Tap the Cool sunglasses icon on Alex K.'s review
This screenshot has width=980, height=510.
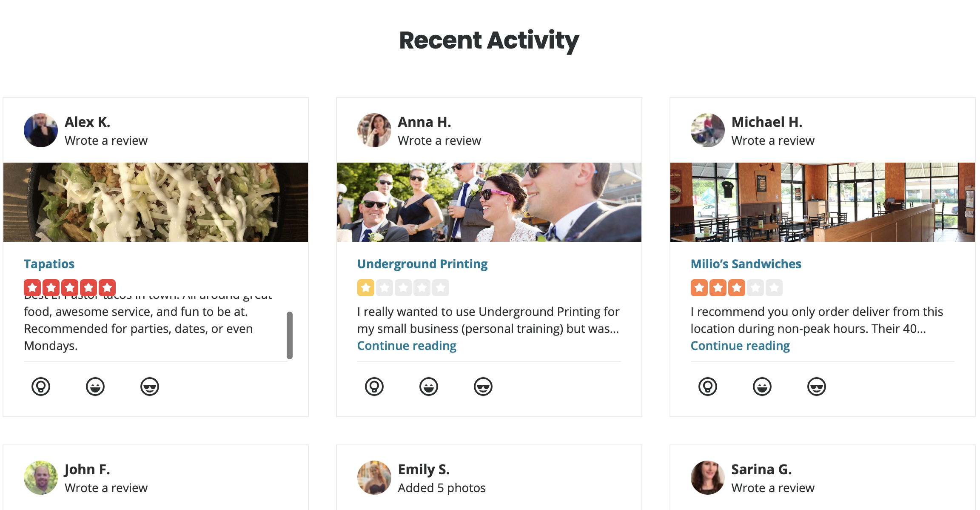click(x=150, y=387)
